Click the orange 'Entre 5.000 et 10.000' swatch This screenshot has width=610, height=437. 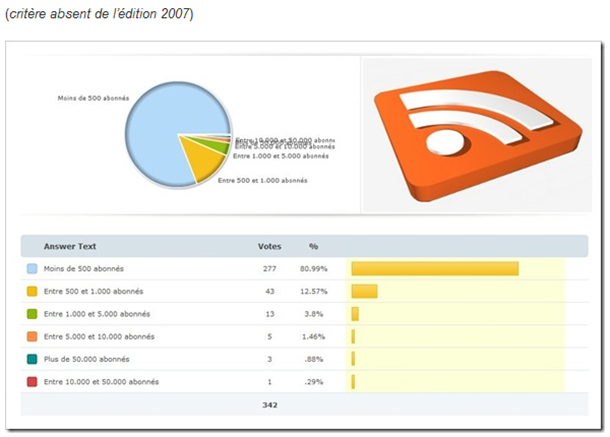32,337
